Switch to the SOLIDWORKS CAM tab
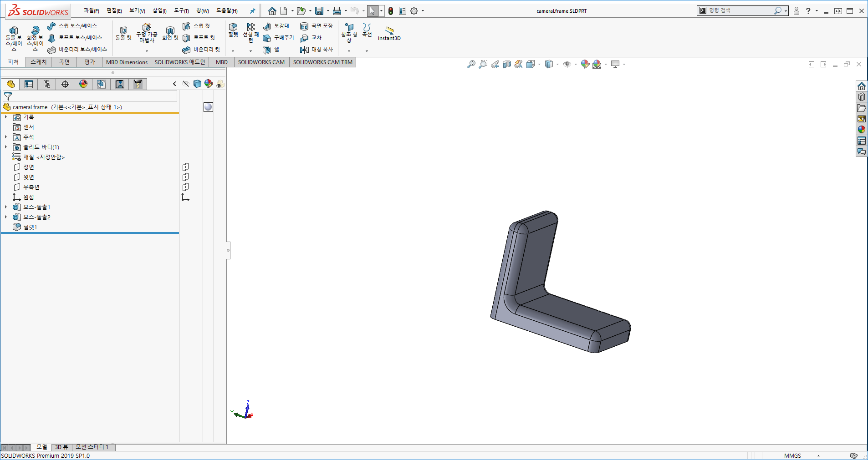The height and width of the screenshot is (460, 868). 261,62
